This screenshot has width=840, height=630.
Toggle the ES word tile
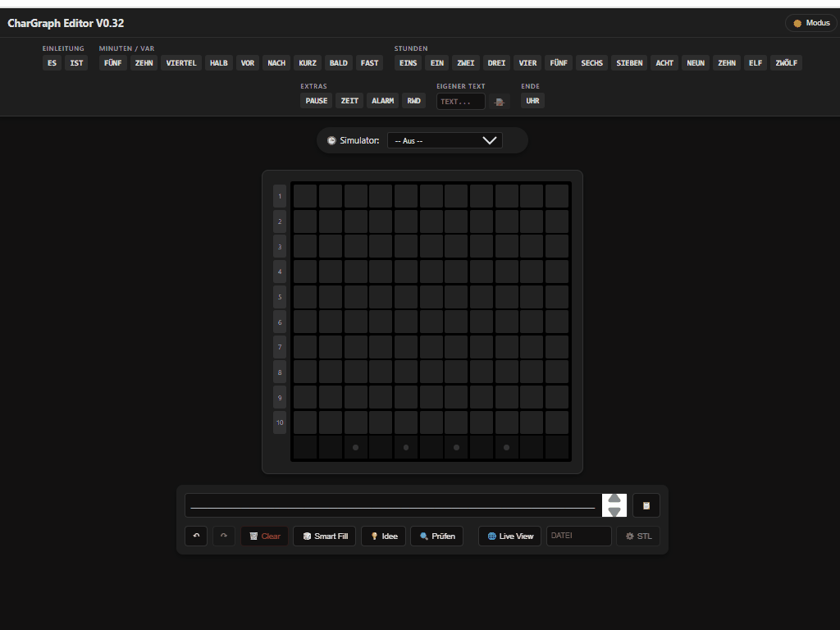tap(52, 62)
